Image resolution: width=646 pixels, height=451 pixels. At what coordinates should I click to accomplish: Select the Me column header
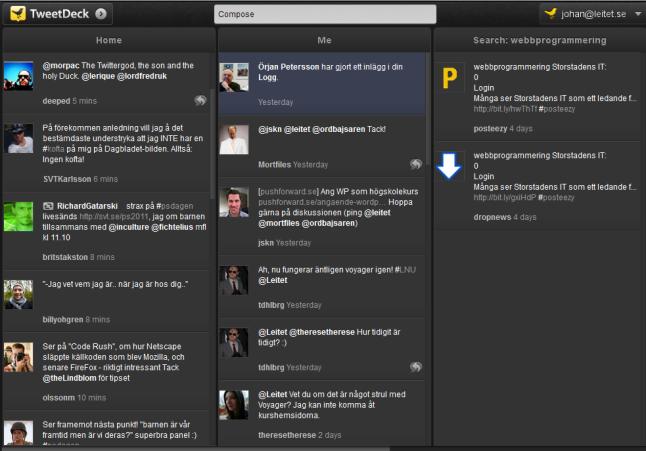[324, 40]
